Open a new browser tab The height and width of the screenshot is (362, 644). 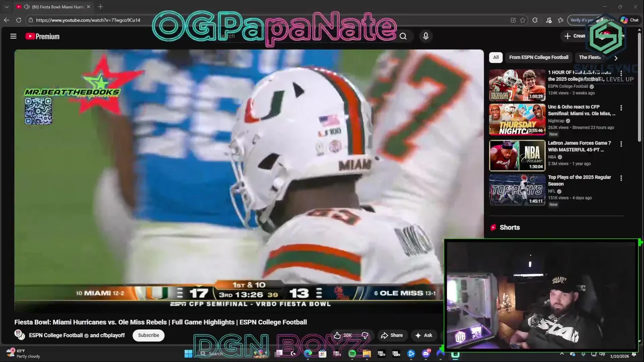pyautogui.click(x=100, y=7)
